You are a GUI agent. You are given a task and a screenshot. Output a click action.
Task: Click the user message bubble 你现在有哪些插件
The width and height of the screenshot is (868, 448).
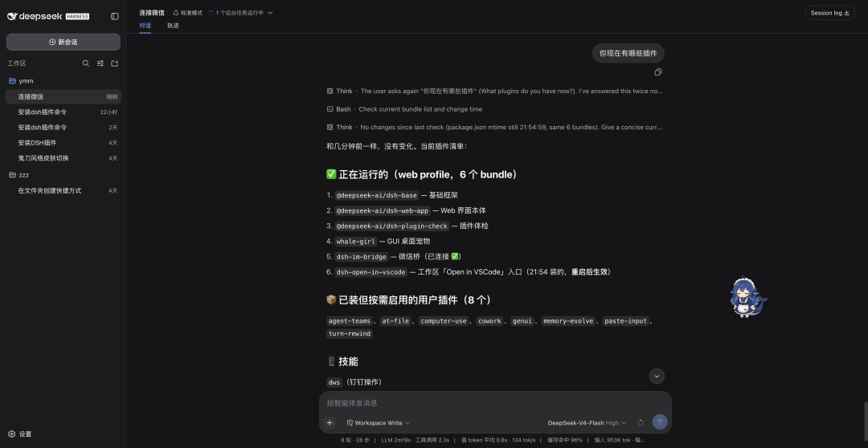click(628, 53)
